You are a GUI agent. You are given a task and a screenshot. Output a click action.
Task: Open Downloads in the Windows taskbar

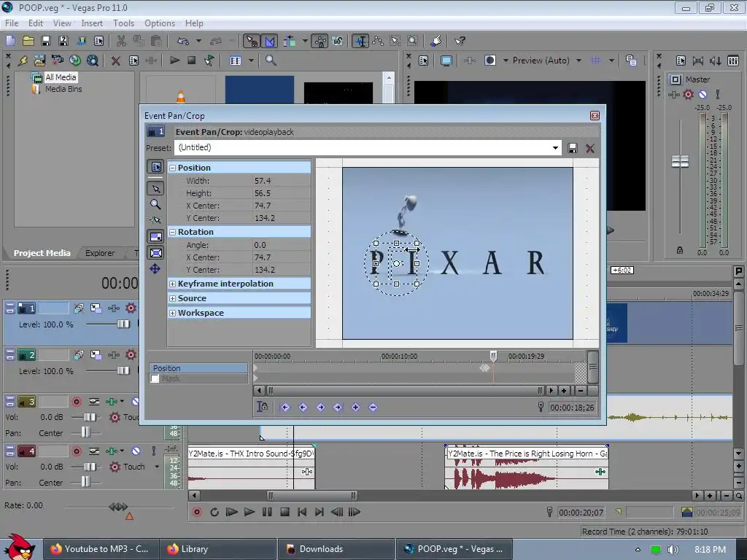[336, 549]
